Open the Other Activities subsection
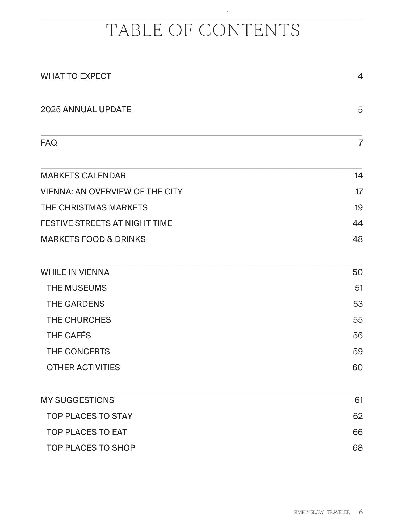The height and width of the screenshot is (532, 406). point(83,368)
